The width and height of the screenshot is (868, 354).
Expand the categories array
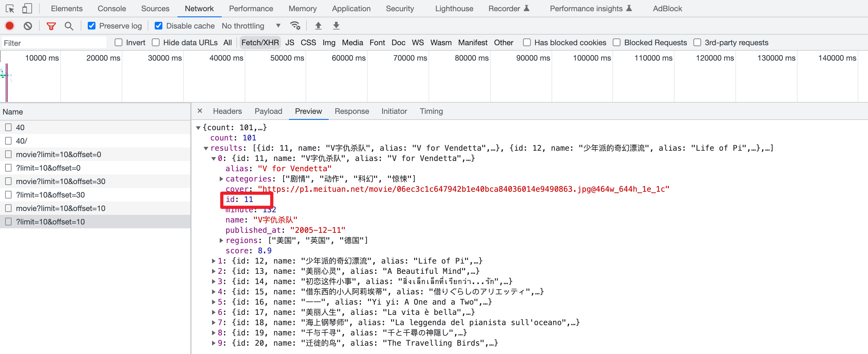pos(221,179)
